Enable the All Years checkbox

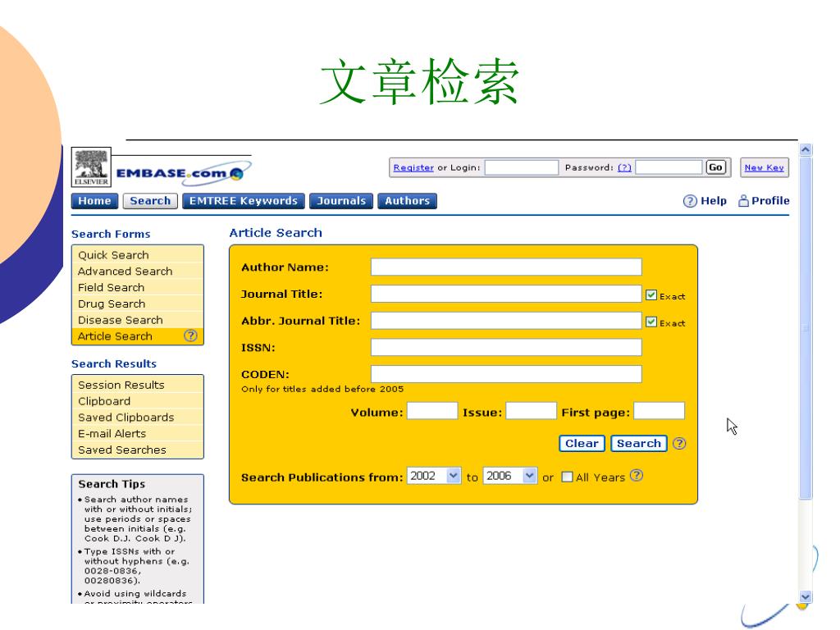pyautogui.click(x=567, y=477)
